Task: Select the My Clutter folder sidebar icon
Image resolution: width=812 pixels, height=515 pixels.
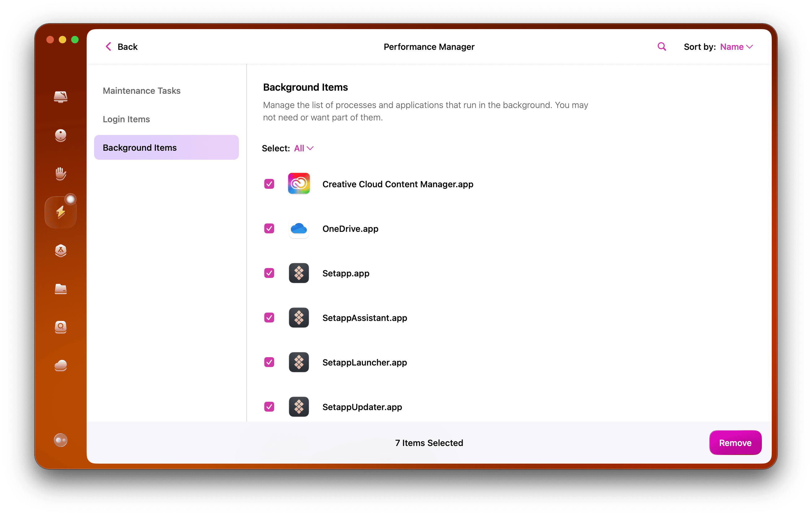Action: click(x=61, y=289)
